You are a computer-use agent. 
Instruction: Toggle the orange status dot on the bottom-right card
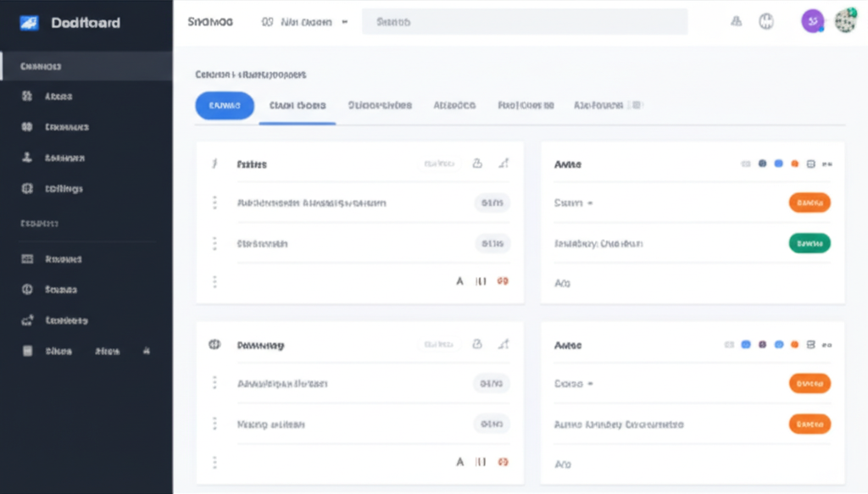tap(794, 345)
